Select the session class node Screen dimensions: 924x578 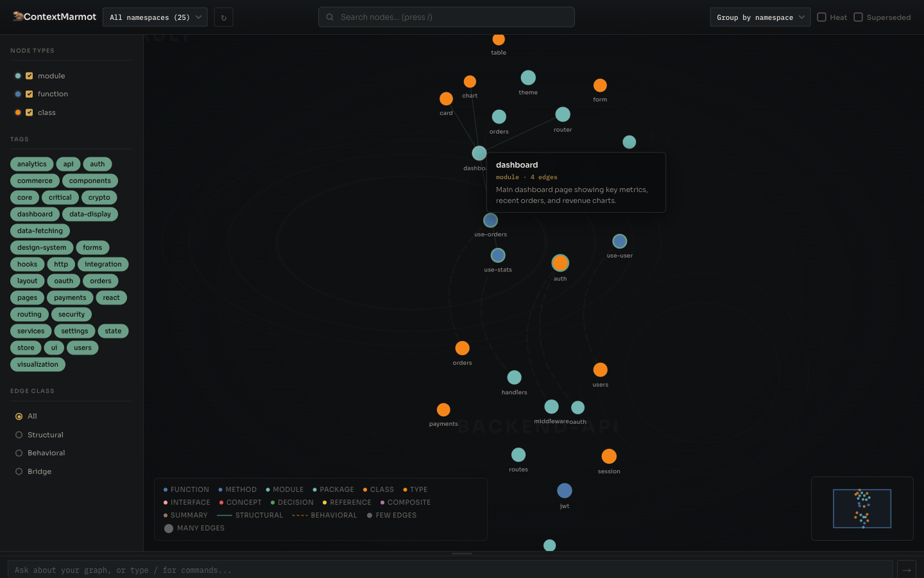(x=608, y=457)
